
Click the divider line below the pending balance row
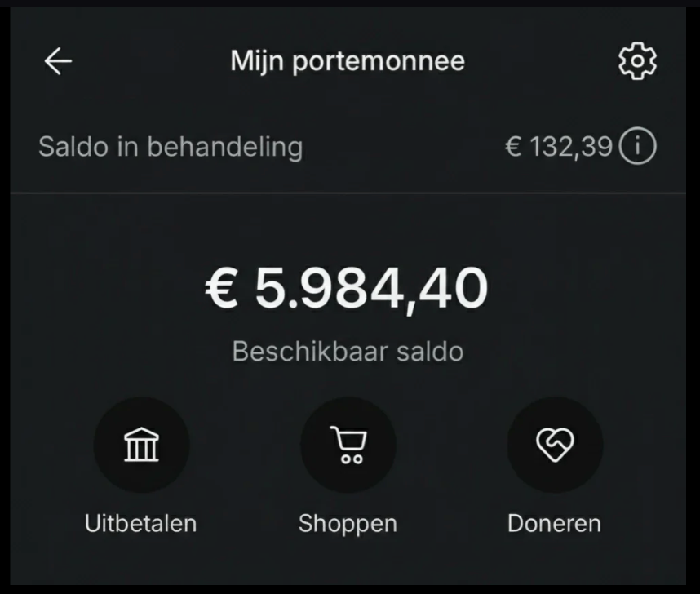348,193
